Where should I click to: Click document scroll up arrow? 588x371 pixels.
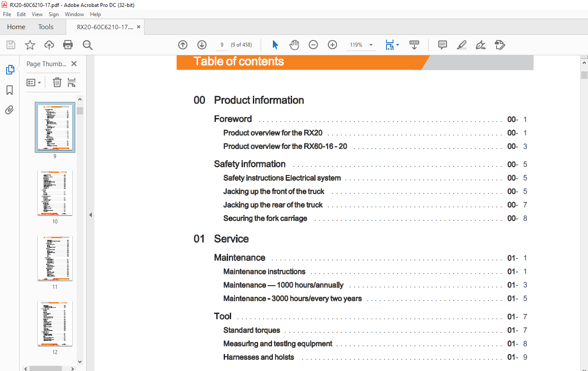click(x=584, y=63)
